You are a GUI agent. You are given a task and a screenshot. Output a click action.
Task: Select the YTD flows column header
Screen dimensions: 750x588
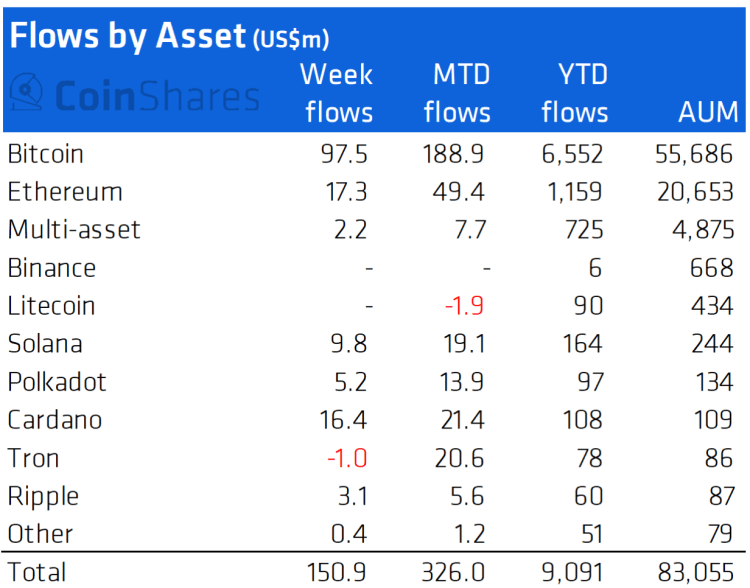click(575, 92)
